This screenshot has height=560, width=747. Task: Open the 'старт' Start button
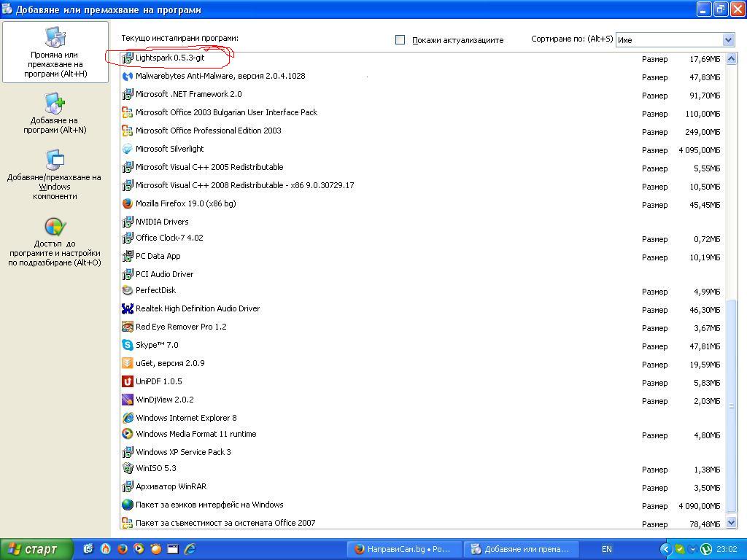pos(36,549)
